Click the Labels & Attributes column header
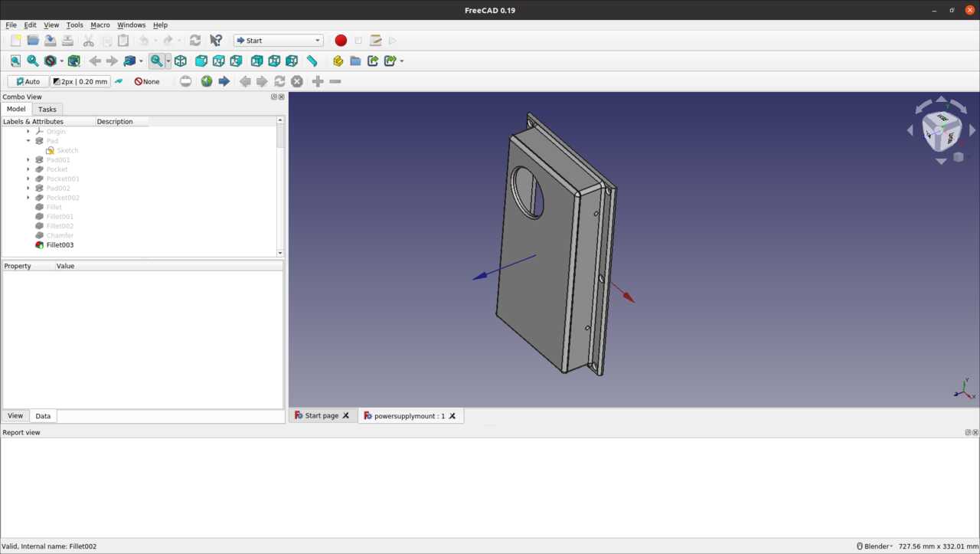 click(48, 122)
